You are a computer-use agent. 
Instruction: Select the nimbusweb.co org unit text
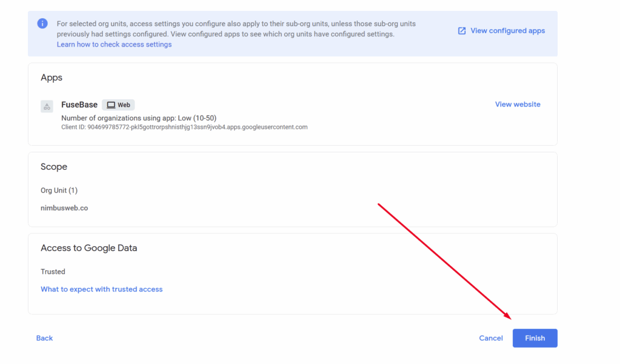64,208
